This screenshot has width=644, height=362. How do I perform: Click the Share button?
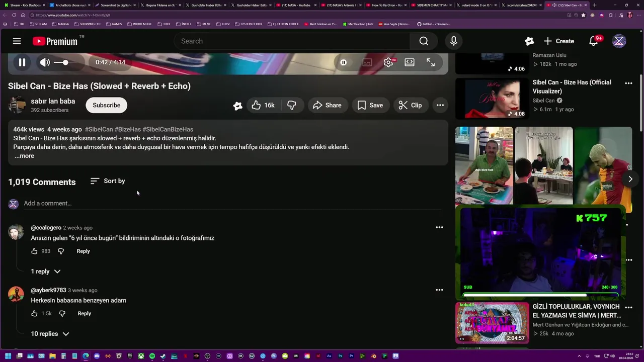[327, 105]
